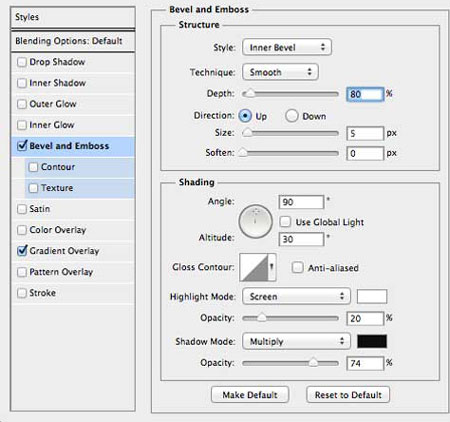Screen dimensions: 450x422
Task: Click the Make Default button
Action: point(250,395)
